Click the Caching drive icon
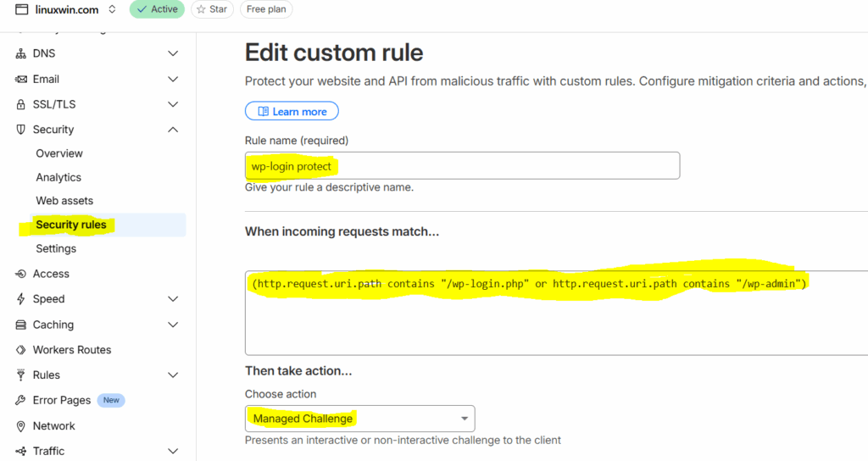This screenshot has width=868, height=461. pos(20,325)
